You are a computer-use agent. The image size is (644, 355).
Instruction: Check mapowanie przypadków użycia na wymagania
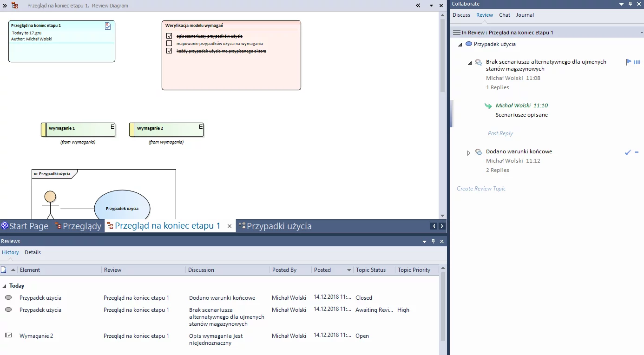pyautogui.click(x=170, y=43)
